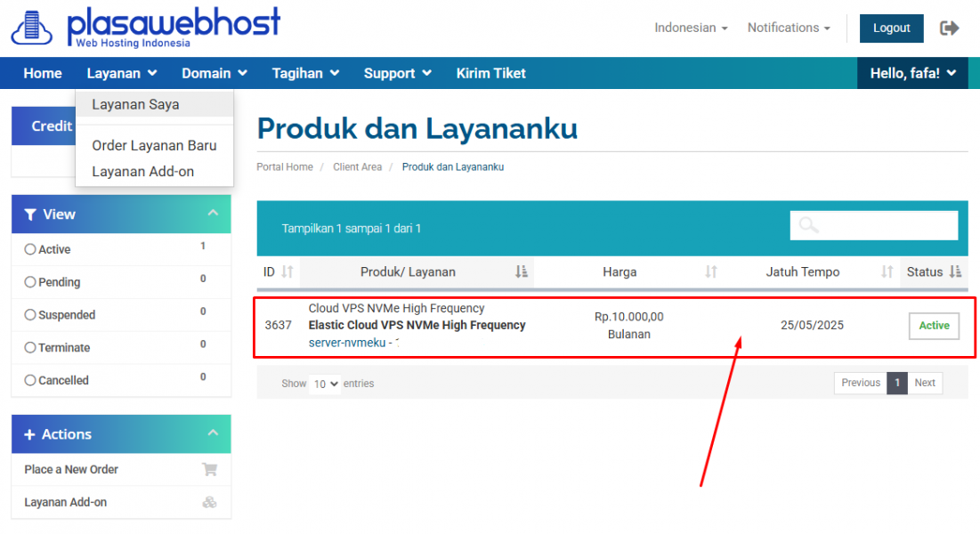This screenshot has width=980, height=534.
Task: Click the Rp.10.000,00 price cell
Action: tap(628, 317)
